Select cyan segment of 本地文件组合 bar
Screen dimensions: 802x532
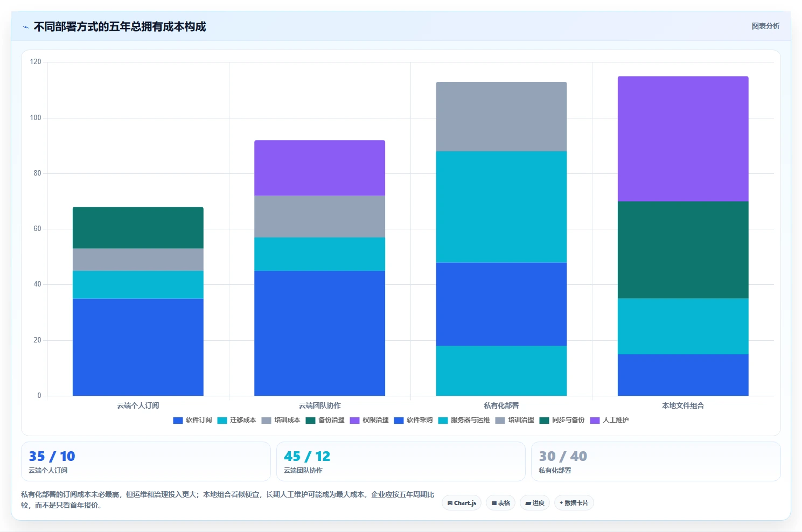683,326
